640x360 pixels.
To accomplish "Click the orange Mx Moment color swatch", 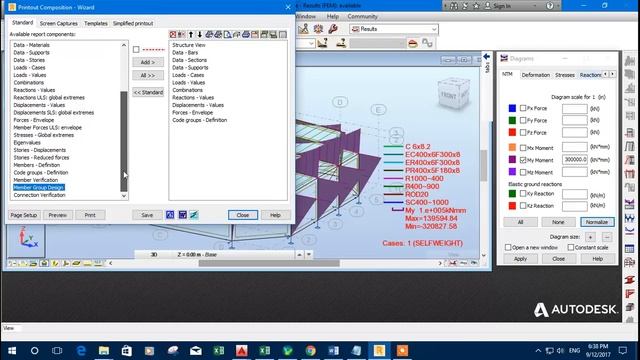I will pos(512,147).
